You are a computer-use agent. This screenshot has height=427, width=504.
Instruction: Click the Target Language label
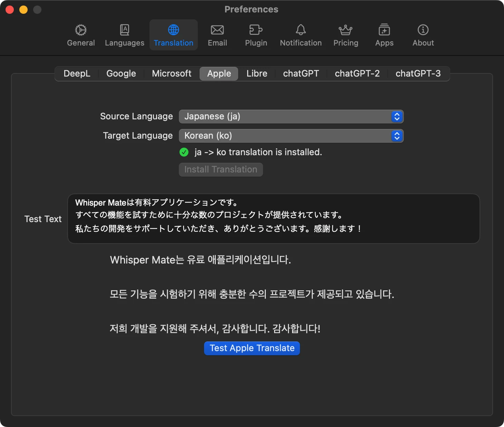tap(138, 136)
